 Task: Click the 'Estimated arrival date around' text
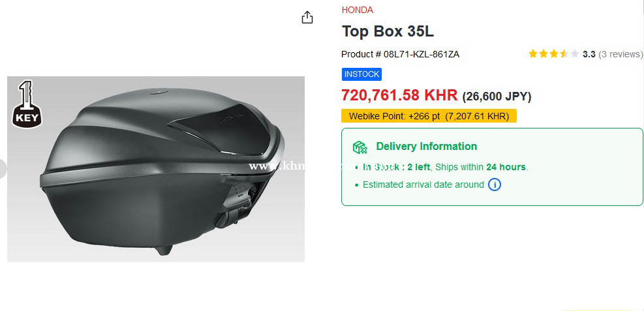(x=423, y=185)
